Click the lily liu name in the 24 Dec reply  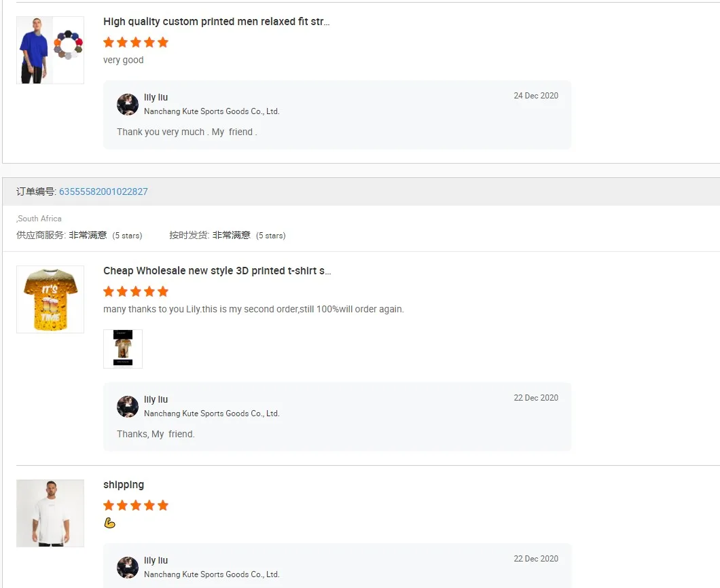click(156, 98)
